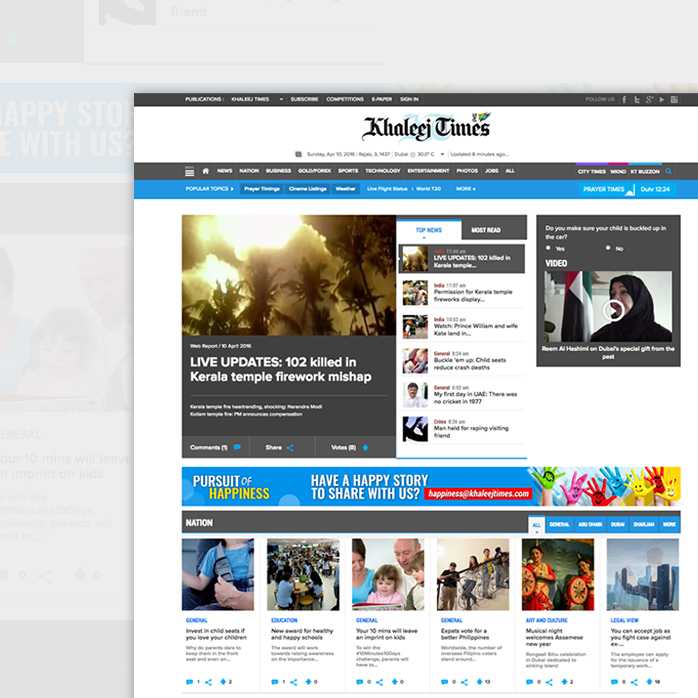Select Yes in the child buckled poll
This screenshot has height=698, width=698.
point(548,248)
